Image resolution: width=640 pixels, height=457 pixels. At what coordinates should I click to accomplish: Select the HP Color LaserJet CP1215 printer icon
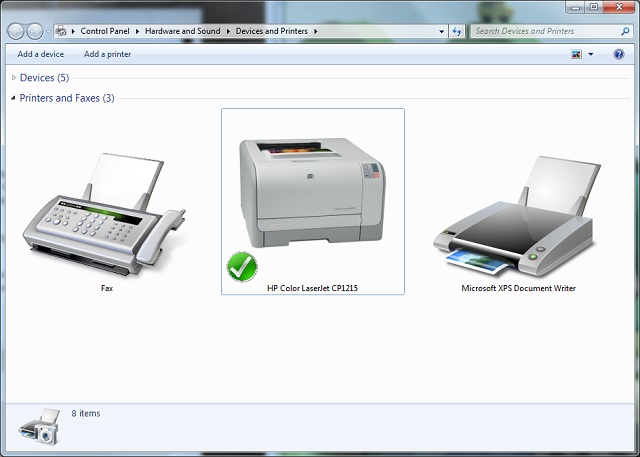point(312,192)
